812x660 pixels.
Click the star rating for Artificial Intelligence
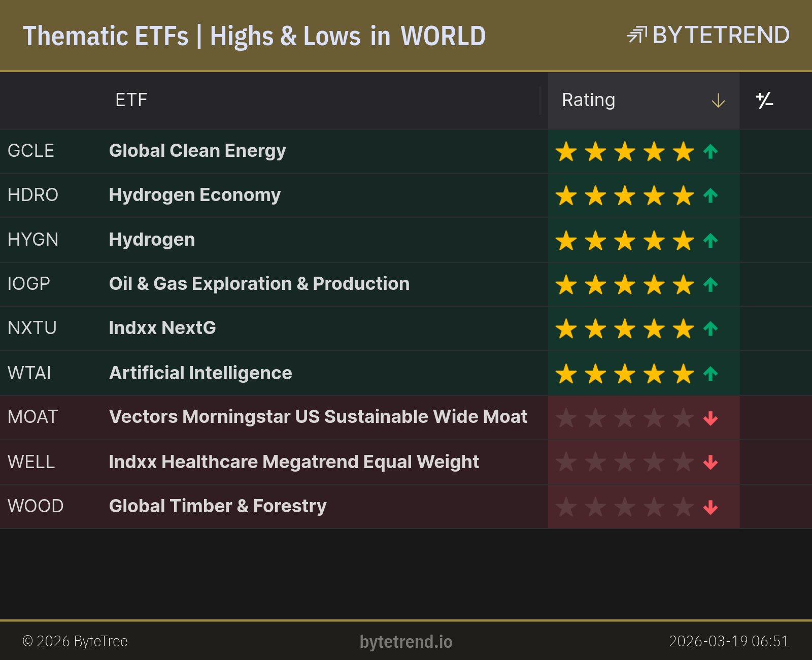[x=625, y=374]
